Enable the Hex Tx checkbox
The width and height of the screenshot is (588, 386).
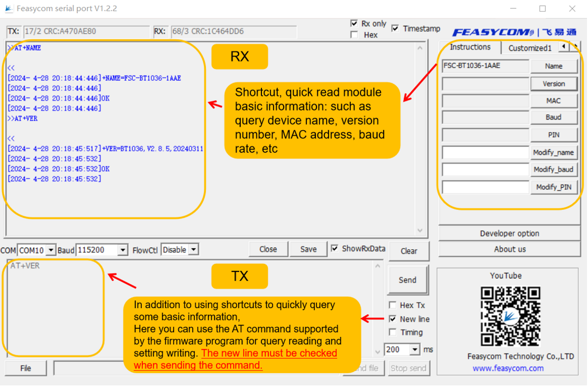[393, 305]
